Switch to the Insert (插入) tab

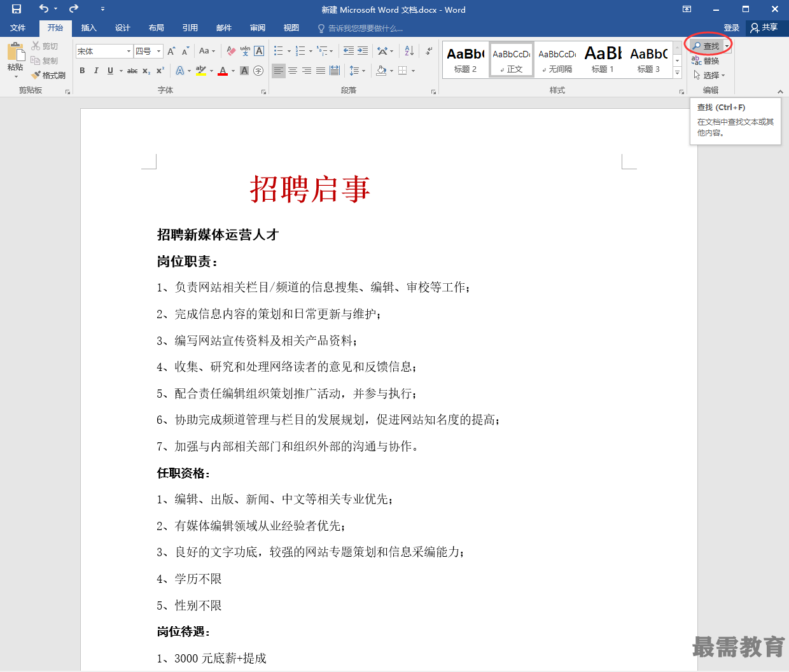click(x=88, y=28)
